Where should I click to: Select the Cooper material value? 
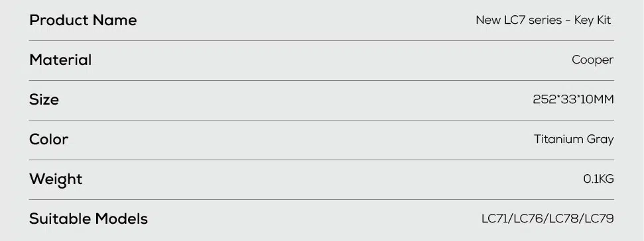point(593,60)
